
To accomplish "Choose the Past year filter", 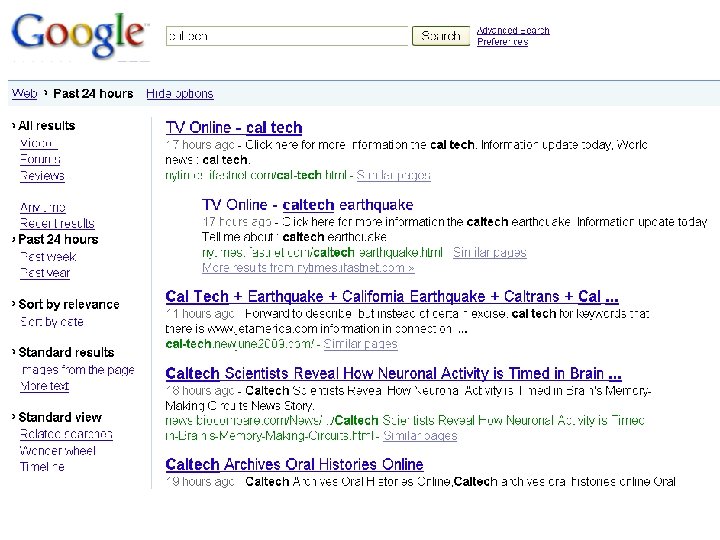I will tap(45, 273).
